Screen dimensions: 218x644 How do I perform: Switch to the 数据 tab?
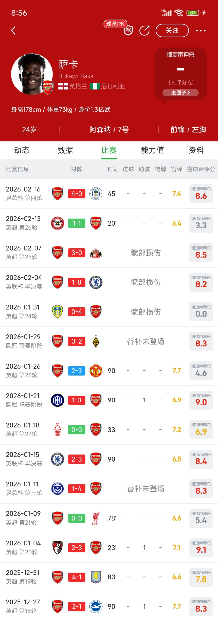tap(65, 150)
